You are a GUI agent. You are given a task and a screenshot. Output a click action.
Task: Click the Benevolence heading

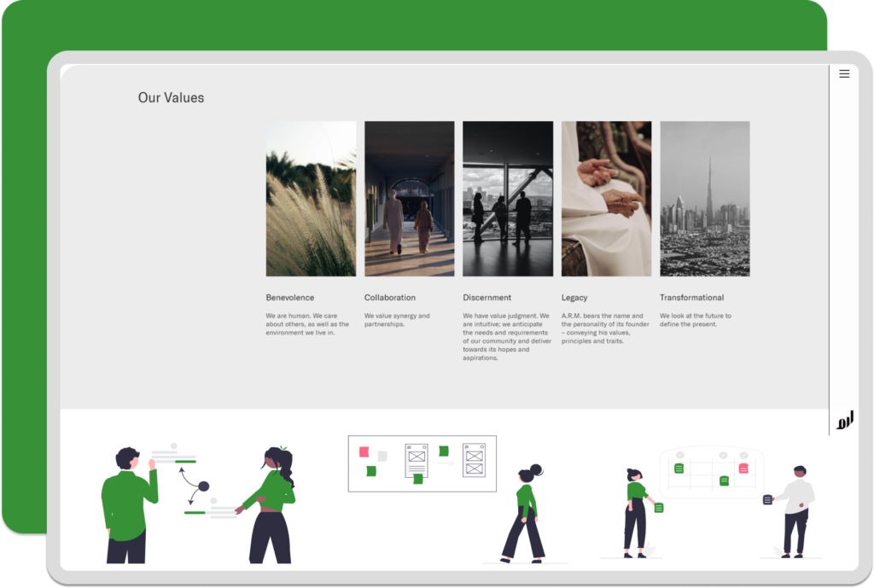point(289,298)
